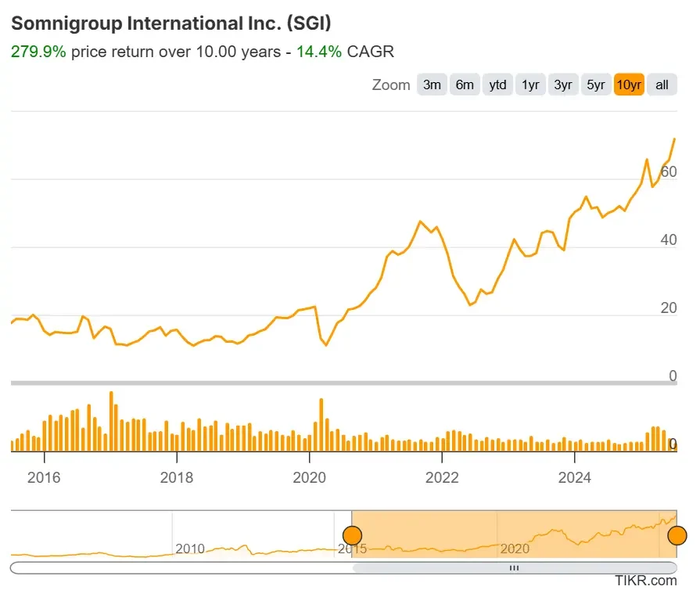This screenshot has width=700, height=590.
Task: Click the March 2020 volume spike bar
Action: pyautogui.click(x=321, y=425)
